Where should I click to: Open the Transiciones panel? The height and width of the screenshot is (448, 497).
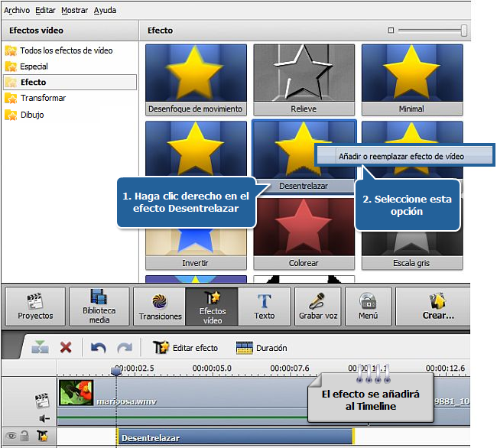(x=160, y=306)
